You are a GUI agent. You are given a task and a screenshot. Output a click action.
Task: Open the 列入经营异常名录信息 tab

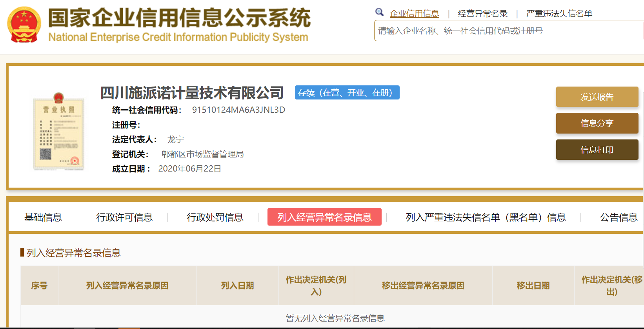[324, 217]
